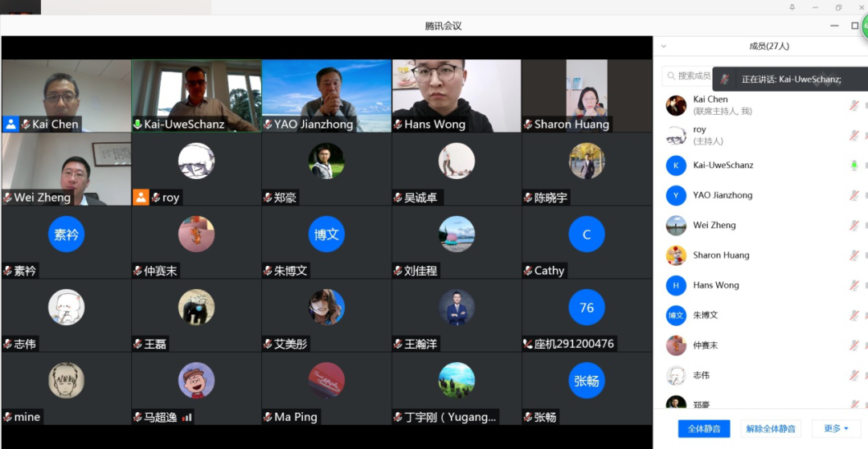Image resolution: width=868 pixels, height=449 pixels.
Task: Unmute YAO Jianzhong in the member list
Action: 854,195
